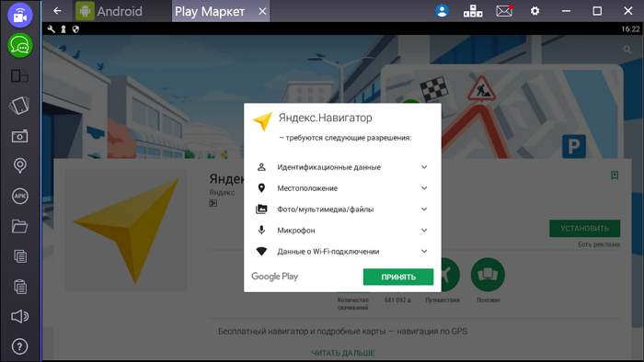
Task: Expand Данные о Wi-Fi-подключении chevron
Action: point(424,252)
